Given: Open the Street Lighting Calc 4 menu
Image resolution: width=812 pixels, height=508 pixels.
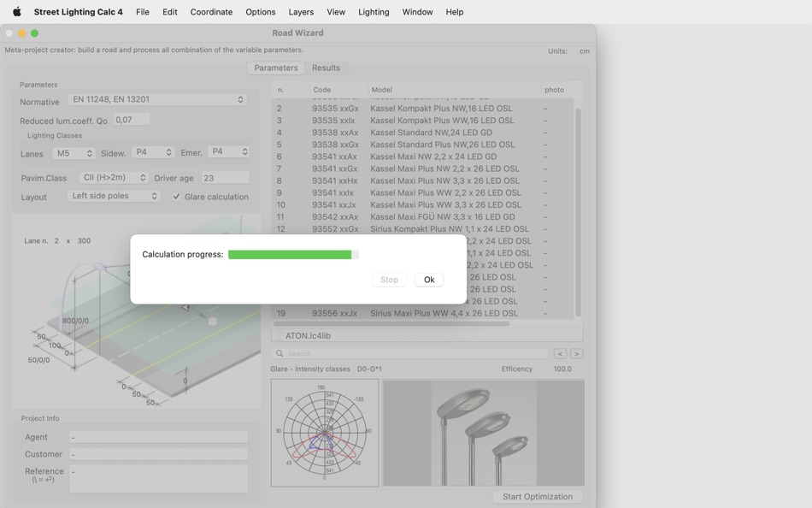Looking at the screenshot, I should (78, 12).
